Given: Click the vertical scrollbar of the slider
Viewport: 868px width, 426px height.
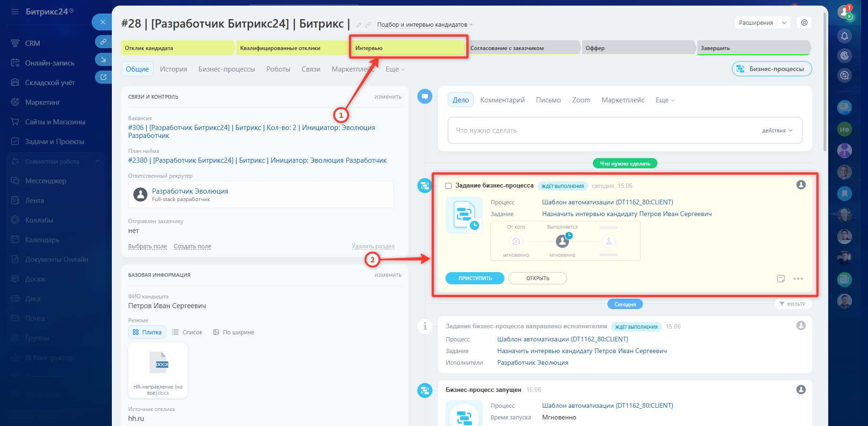Looking at the screenshot, I should pos(825,82).
